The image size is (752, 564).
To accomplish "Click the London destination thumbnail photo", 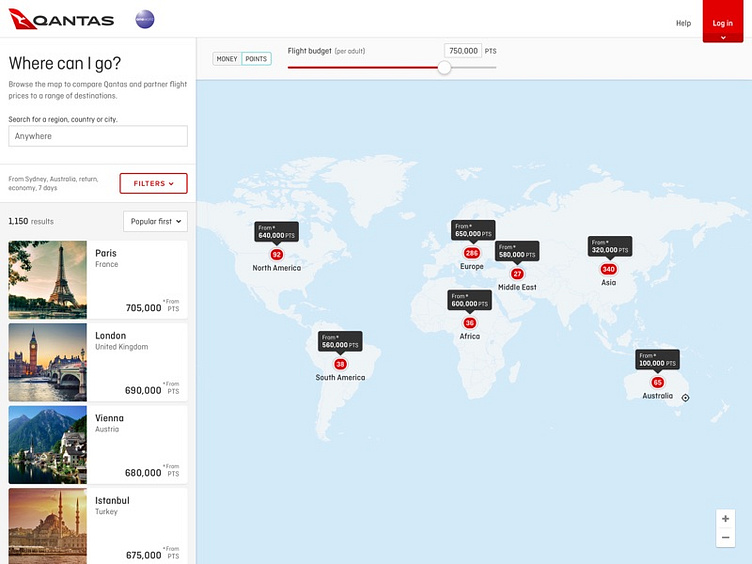I will click(48, 362).
